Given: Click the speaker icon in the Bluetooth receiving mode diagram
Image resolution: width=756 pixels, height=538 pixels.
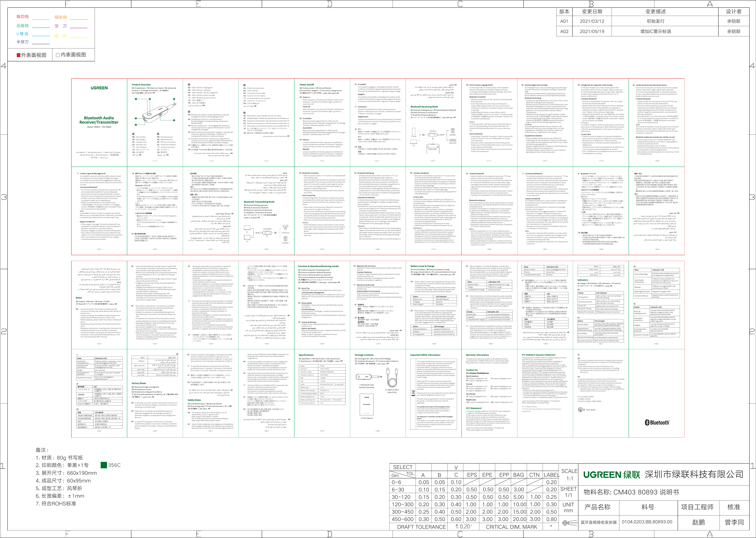Looking at the screenshot, I should coord(453,131).
